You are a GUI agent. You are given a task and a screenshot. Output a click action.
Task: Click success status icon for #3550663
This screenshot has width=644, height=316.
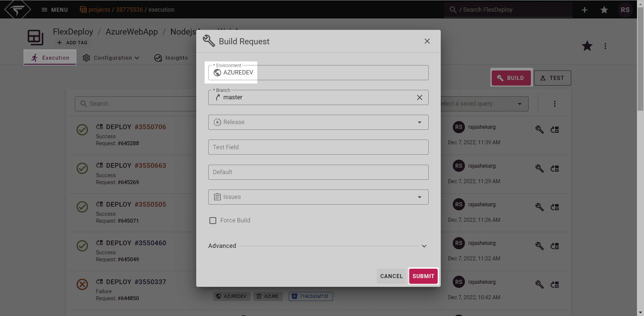point(82,168)
